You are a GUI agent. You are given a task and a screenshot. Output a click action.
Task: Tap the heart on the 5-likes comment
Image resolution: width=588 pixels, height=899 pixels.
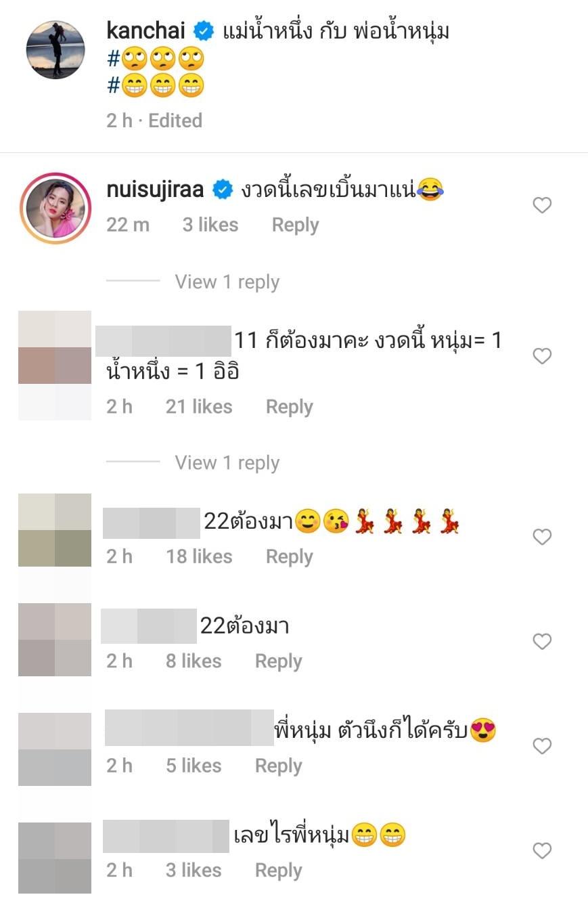[542, 746]
